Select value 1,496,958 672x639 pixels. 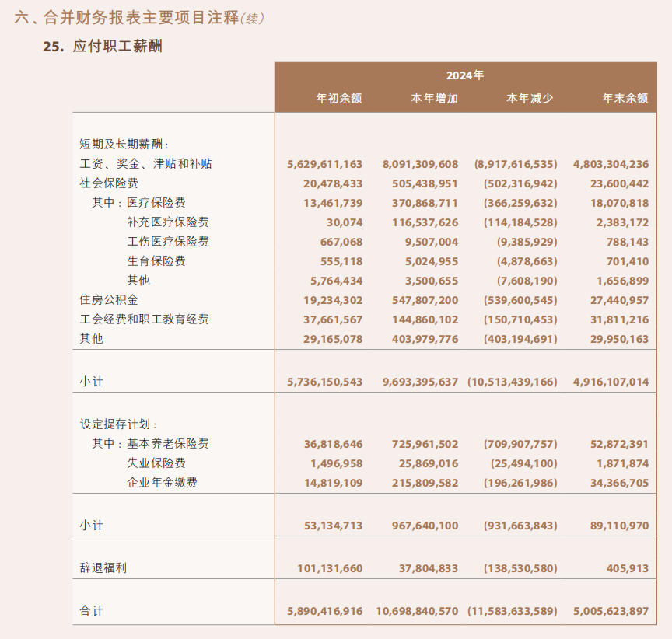point(337,464)
